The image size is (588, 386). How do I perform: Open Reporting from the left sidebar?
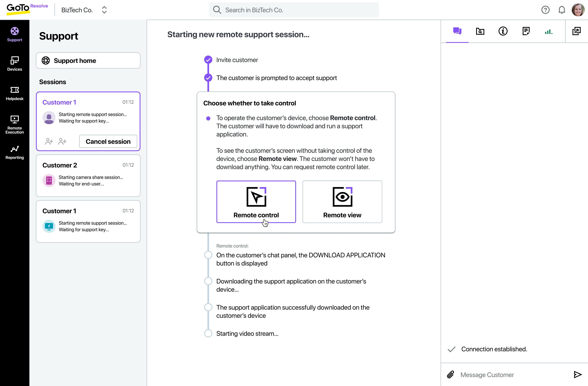14,152
